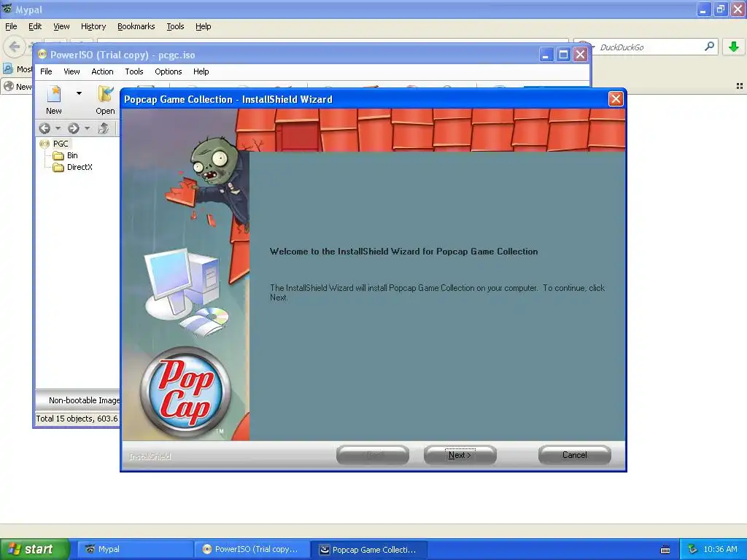Close the InstallShield Wizard dialog
747x560 pixels.
coord(616,98)
